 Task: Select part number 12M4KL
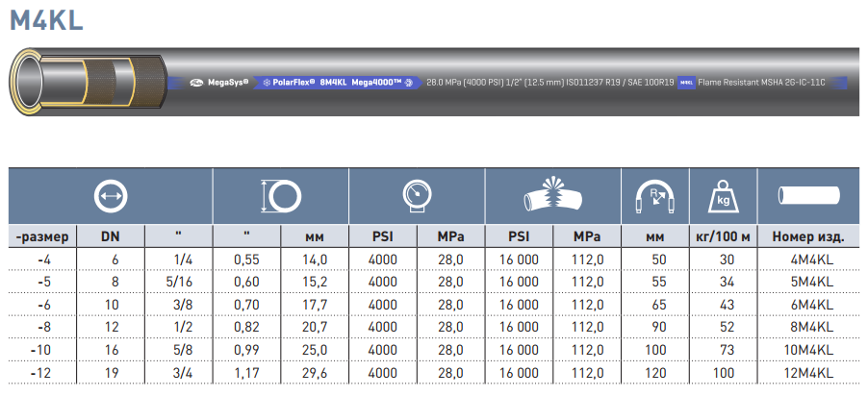pyautogui.click(x=808, y=374)
